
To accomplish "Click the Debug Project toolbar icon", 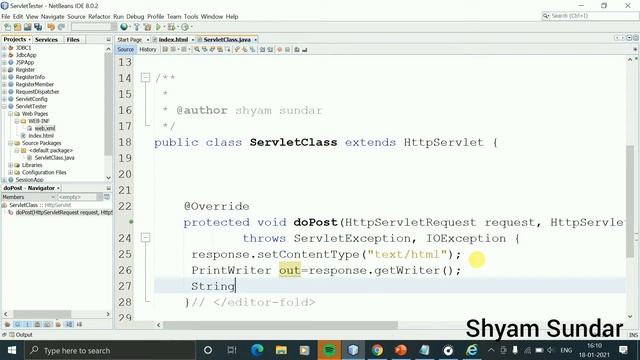I will [x=171, y=27].
